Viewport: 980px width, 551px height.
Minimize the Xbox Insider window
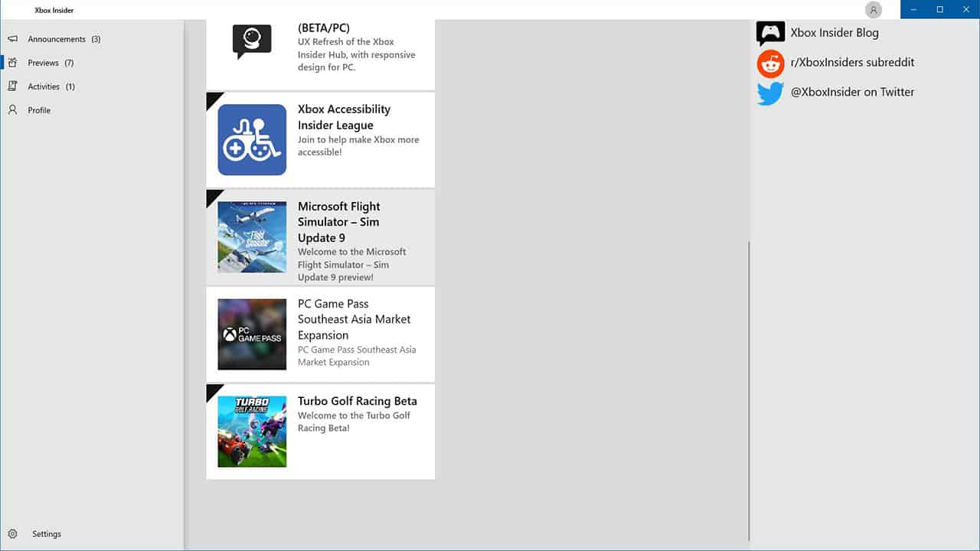pos(913,9)
